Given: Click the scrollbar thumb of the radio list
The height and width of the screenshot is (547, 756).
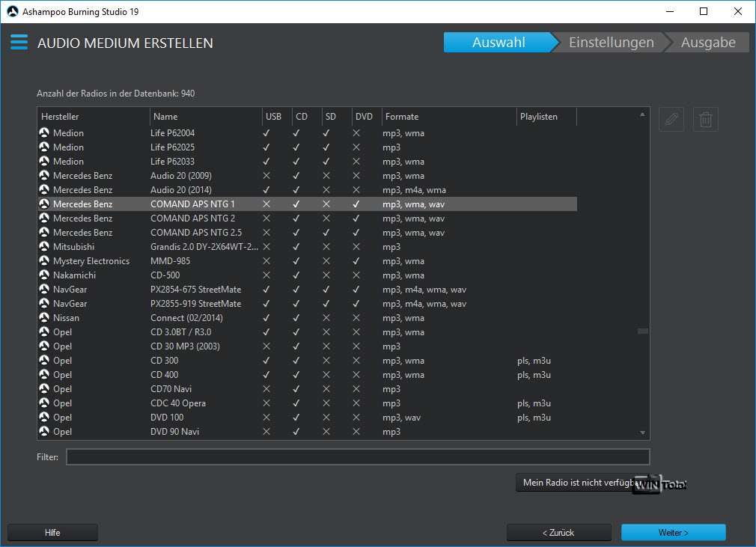Looking at the screenshot, I should pyautogui.click(x=642, y=331).
